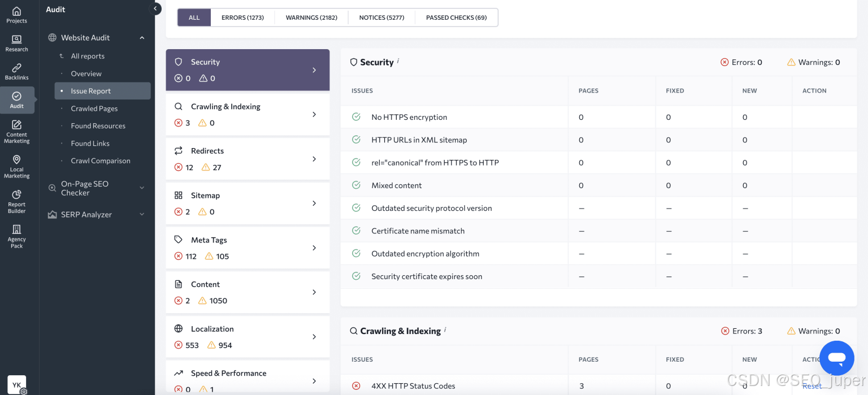Click the arrows icon on Redirects card
Viewport: 868px width, 395px height.
coord(179,151)
